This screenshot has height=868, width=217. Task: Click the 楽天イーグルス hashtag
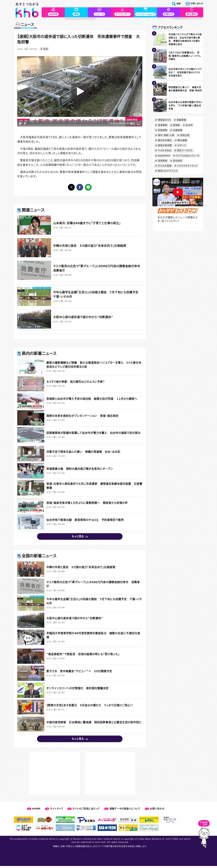184,150
